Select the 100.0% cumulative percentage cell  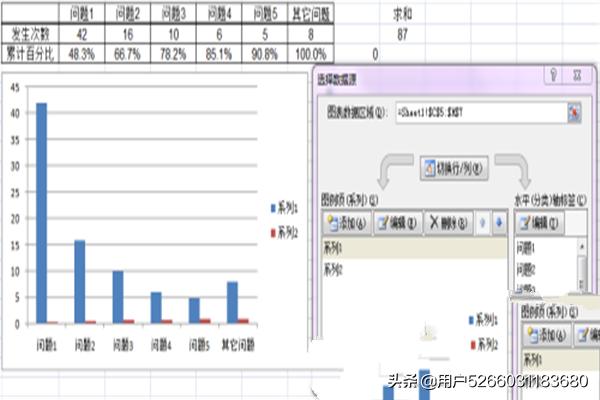pos(315,52)
